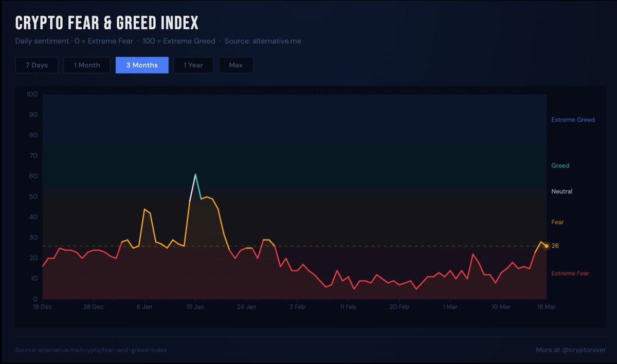Select the 7 Days time range
The image size is (617, 364).
(37, 65)
